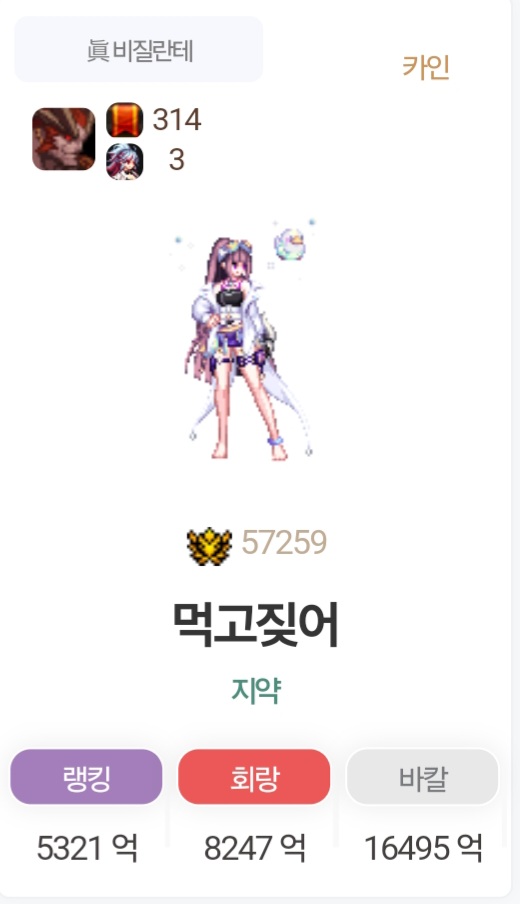Click the number 3 beside portrait
Screen dimensions: 520x904
tap(176, 160)
